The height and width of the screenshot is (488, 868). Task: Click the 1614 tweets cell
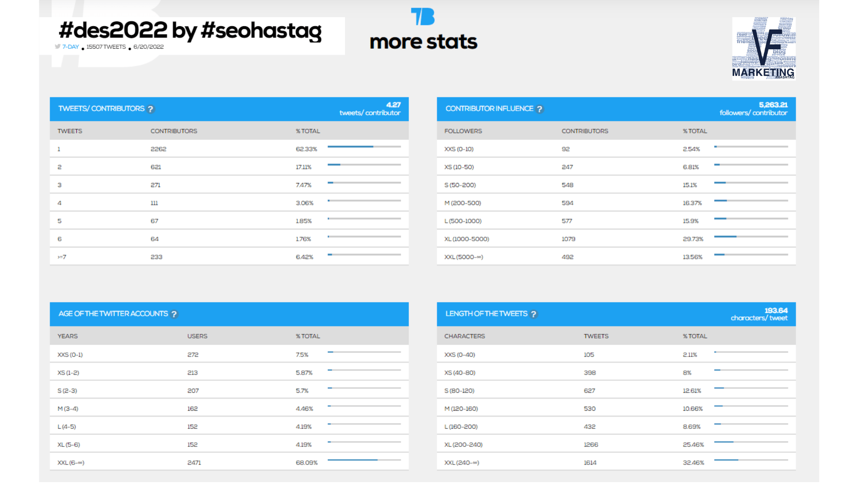(590, 463)
